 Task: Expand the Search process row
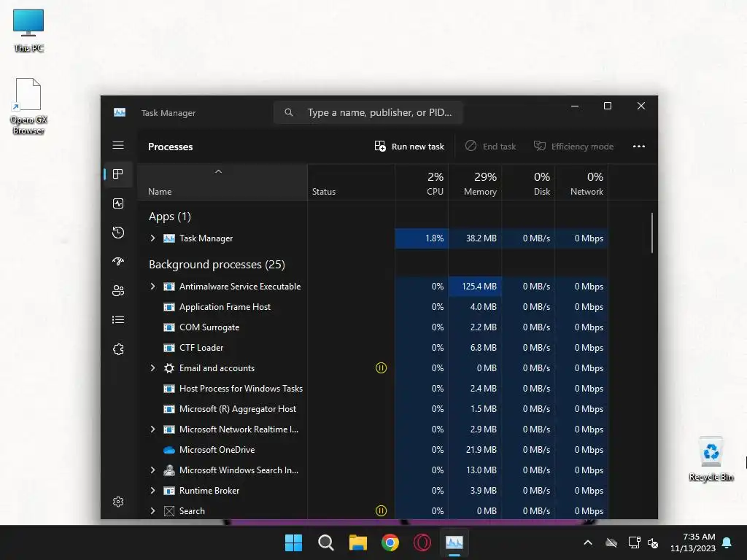[152, 511]
